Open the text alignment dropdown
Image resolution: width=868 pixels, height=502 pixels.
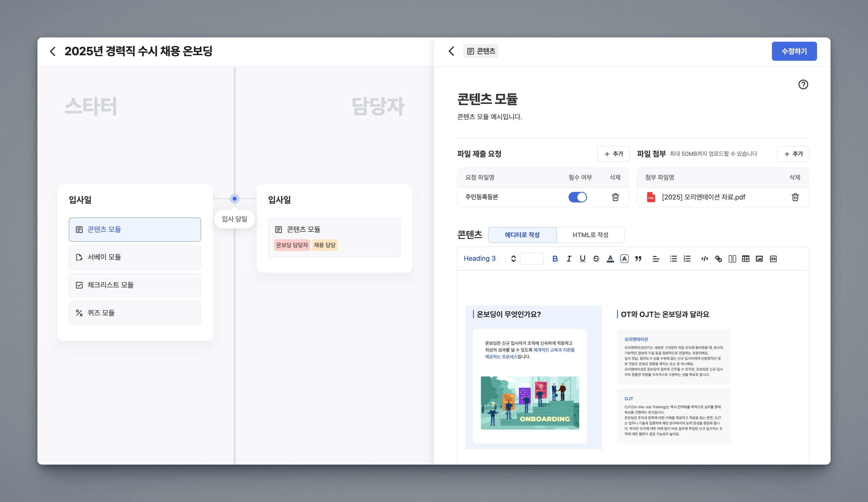pos(656,259)
